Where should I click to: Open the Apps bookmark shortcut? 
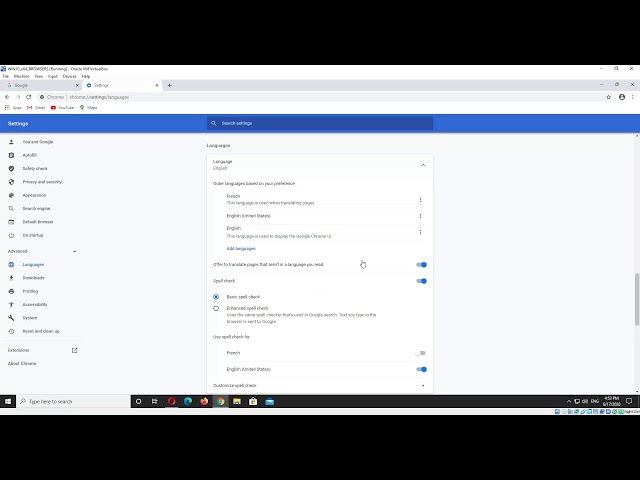(13, 108)
